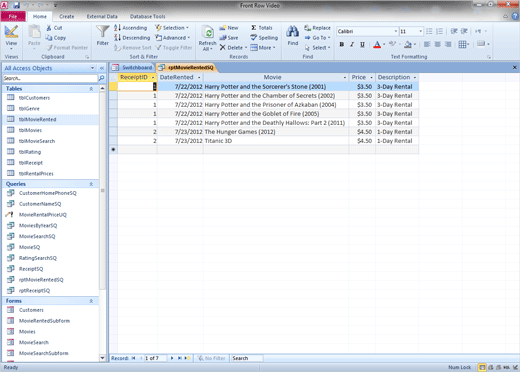Select the rptMovieRentedSQ document tab
The image size is (520, 372).
pos(186,68)
